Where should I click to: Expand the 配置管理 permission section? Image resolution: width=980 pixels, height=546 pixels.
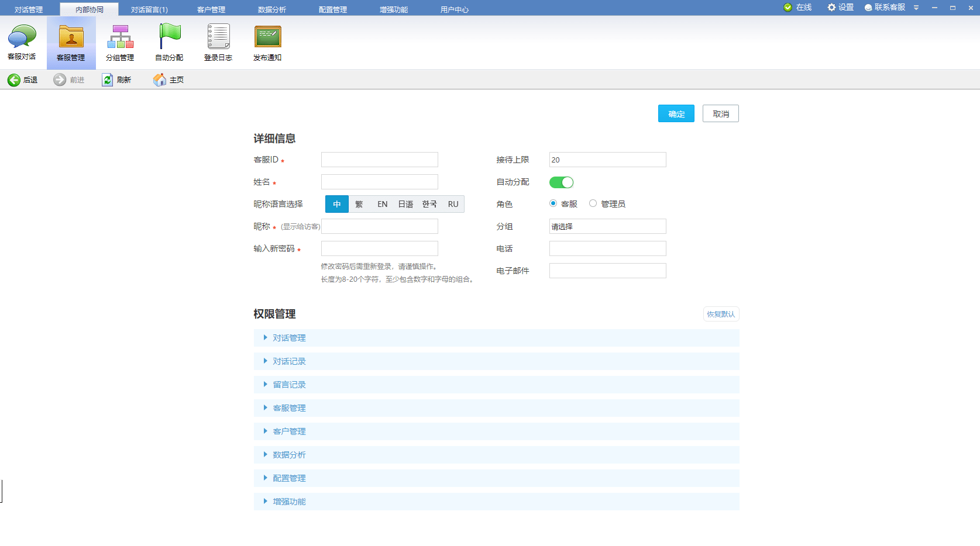(x=496, y=478)
